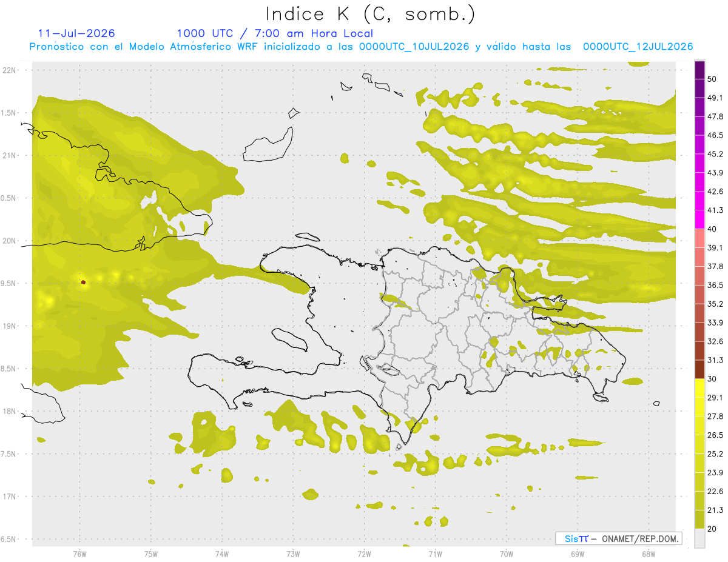
Task: Click the '49.1' value on the color scale
Action: [716, 98]
